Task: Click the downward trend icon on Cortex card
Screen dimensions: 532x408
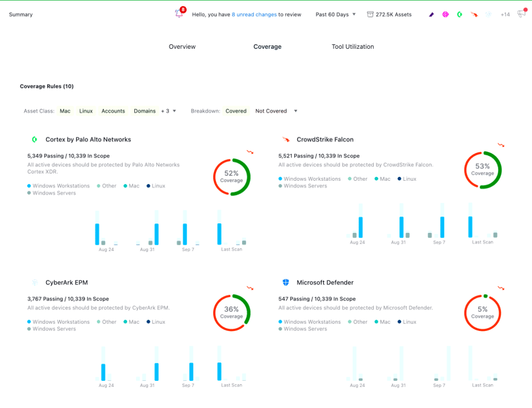Action: (x=250, y=152)
